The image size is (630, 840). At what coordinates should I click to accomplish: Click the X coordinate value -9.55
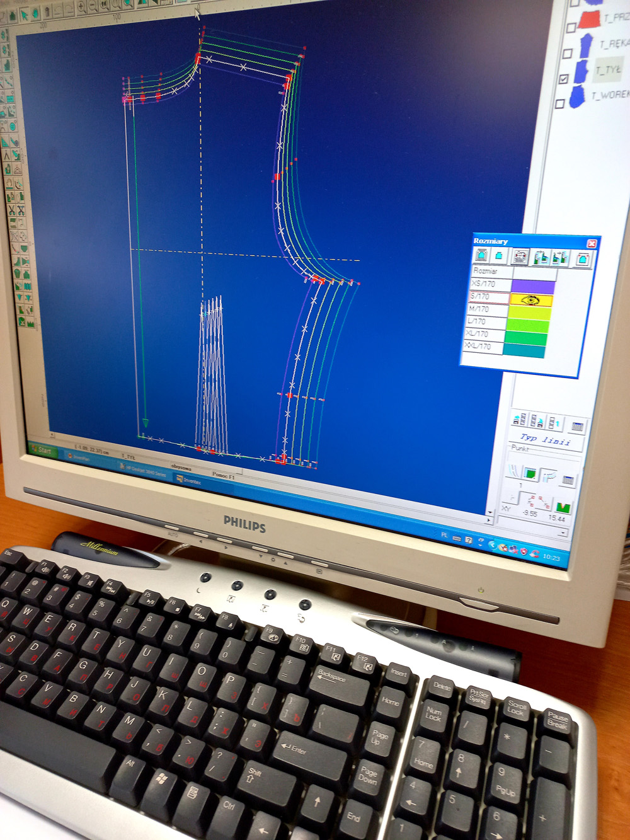[x=530, y=514]
